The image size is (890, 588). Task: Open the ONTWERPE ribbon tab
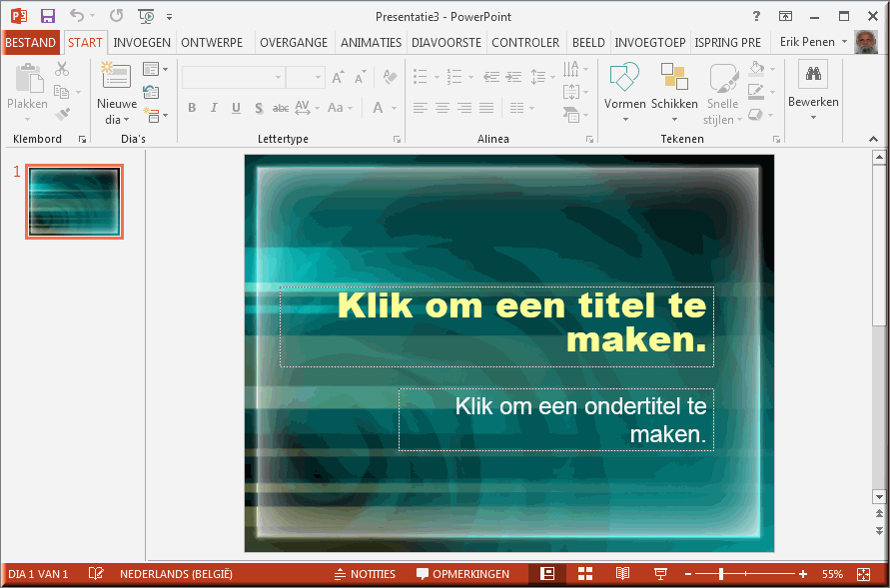tap(212, 42)
